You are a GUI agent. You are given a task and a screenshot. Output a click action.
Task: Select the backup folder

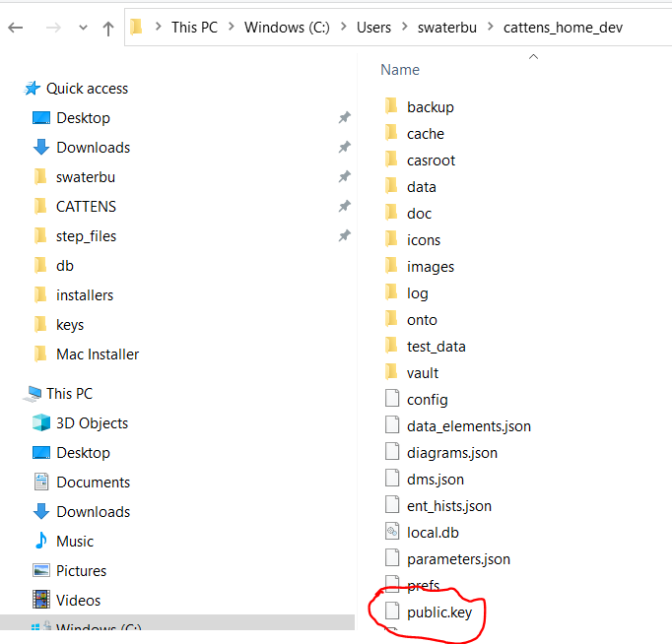430,107
